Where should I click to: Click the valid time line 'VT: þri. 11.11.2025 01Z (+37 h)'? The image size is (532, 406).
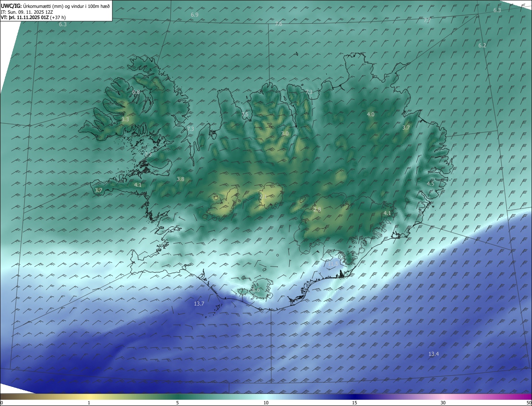(33, 17)
